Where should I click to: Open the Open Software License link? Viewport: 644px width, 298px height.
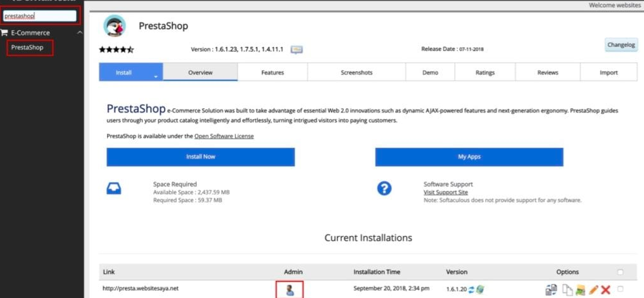(224, 136)
